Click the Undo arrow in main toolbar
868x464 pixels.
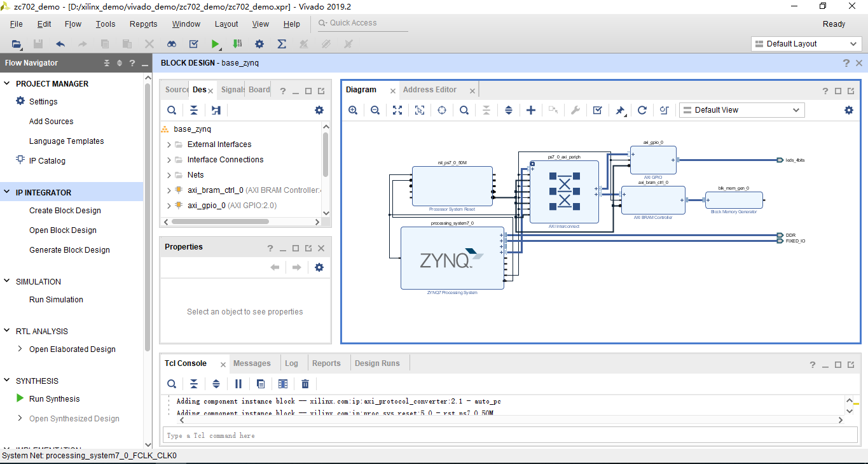pos(60,44)
